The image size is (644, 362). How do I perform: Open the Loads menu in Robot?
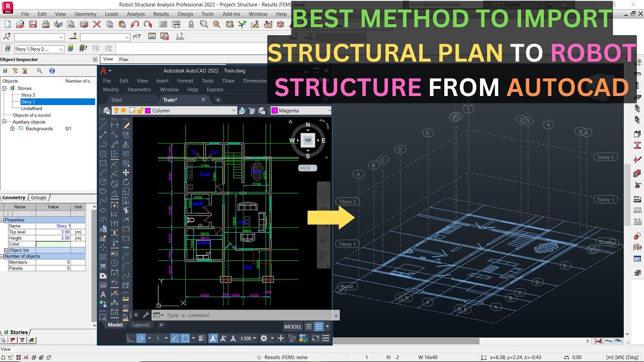tap(112, 14)
